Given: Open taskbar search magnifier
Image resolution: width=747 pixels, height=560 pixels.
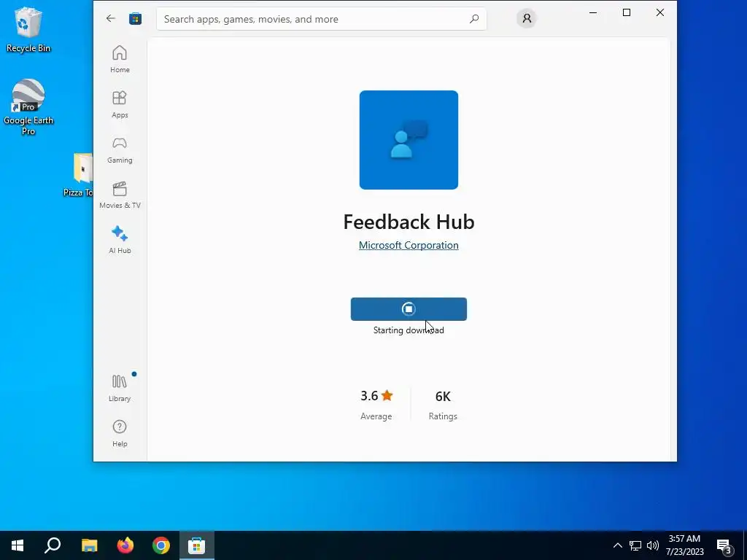Looking at the screenshot, I should tap(53, 545).
